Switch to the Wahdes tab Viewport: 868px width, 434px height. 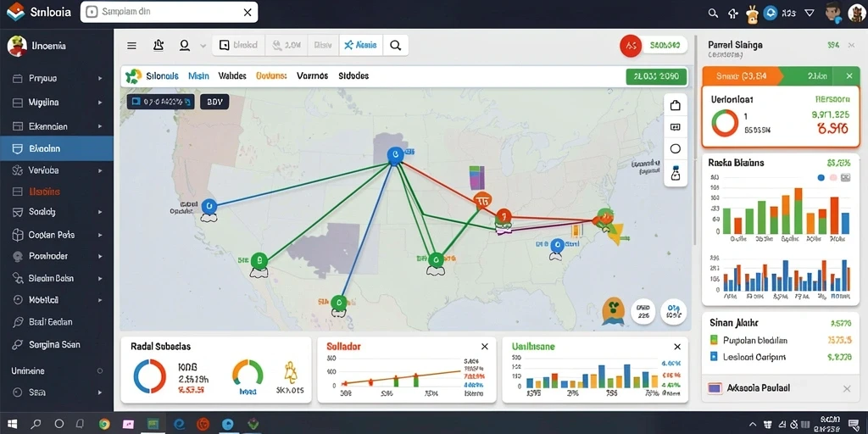coord(232,75)
